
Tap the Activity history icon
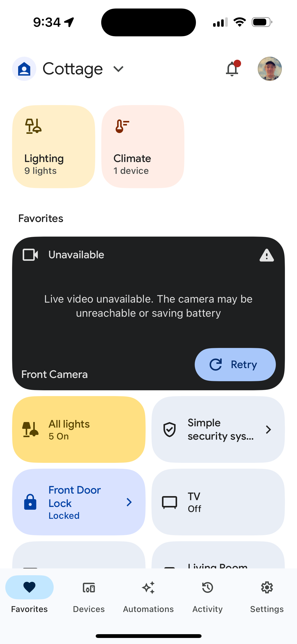[208, 588]
